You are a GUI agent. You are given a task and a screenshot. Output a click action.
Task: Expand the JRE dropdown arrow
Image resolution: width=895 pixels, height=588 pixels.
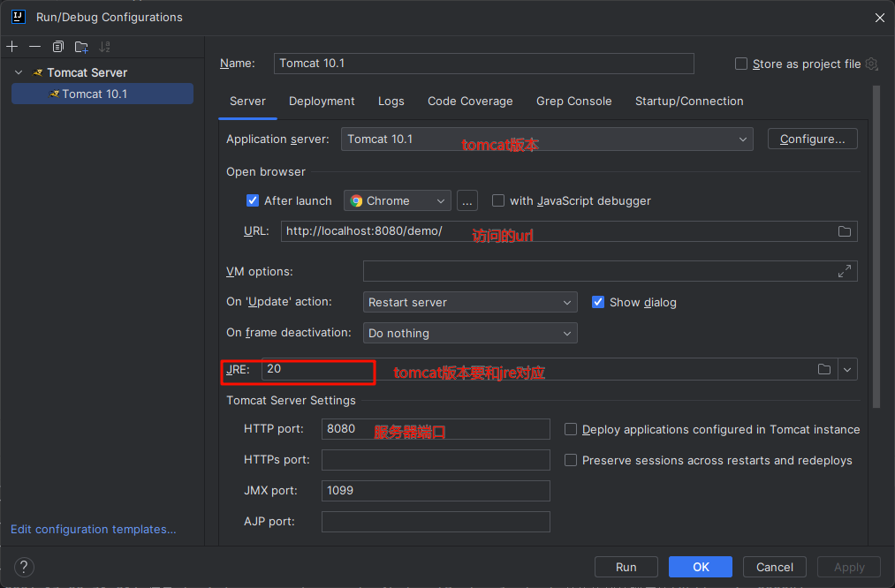click(847, 370)
